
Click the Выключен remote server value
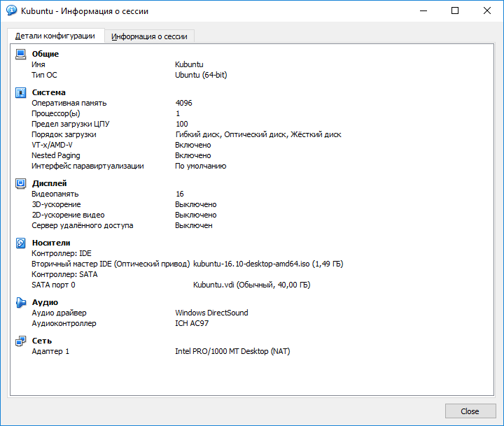pyautogui.click(x=193, y=225)
